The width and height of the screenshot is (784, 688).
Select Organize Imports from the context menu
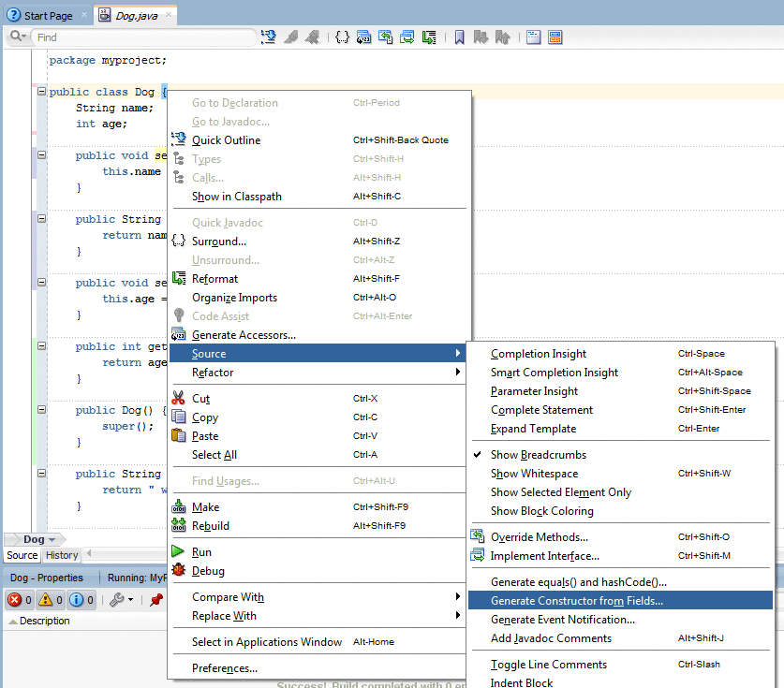tap(318, 298)
